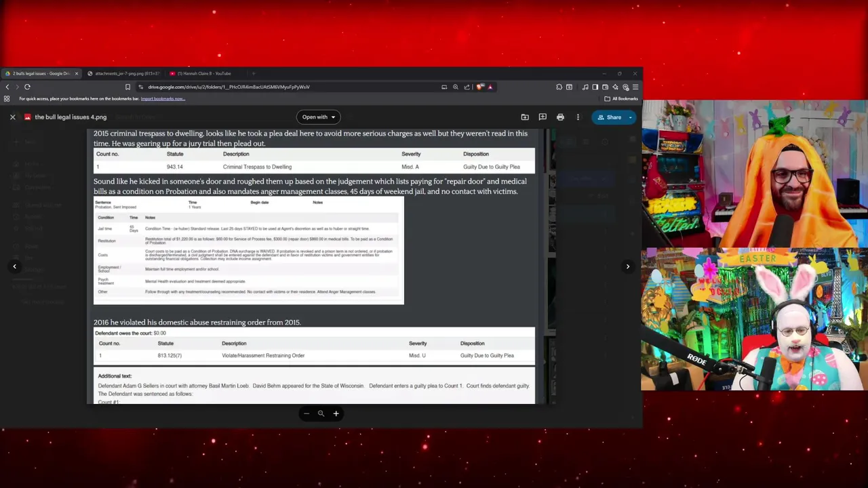Go back to previous browser page

7,87
